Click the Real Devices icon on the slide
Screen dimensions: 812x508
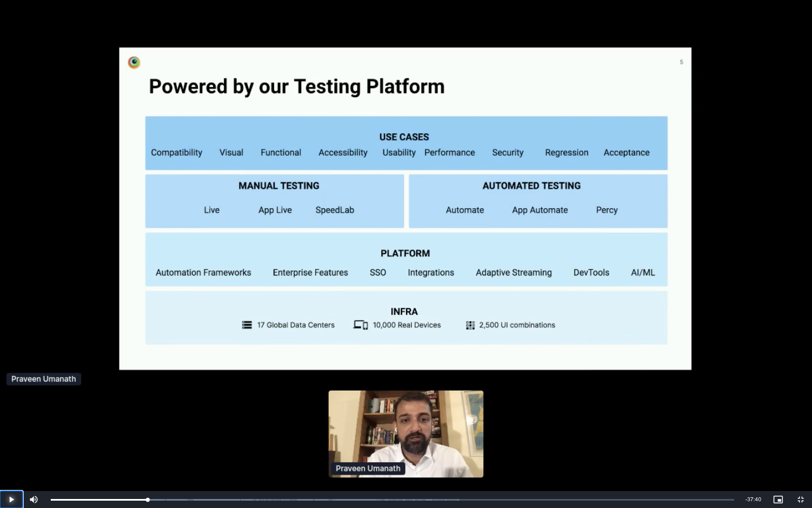click(360, 325)
